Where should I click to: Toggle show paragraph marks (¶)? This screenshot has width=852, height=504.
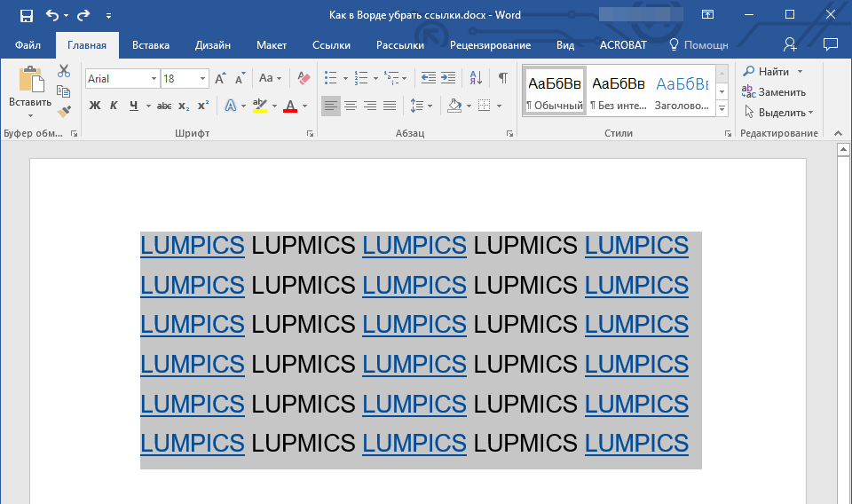(502, 78)
